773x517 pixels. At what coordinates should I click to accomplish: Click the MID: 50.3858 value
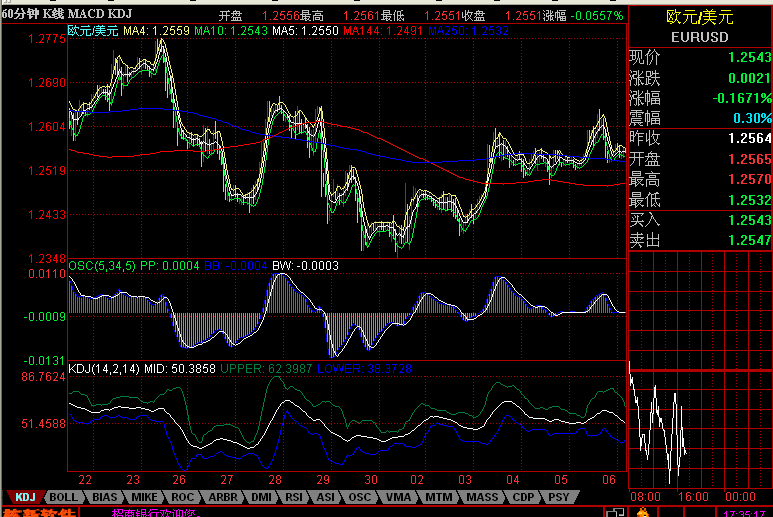180,369
